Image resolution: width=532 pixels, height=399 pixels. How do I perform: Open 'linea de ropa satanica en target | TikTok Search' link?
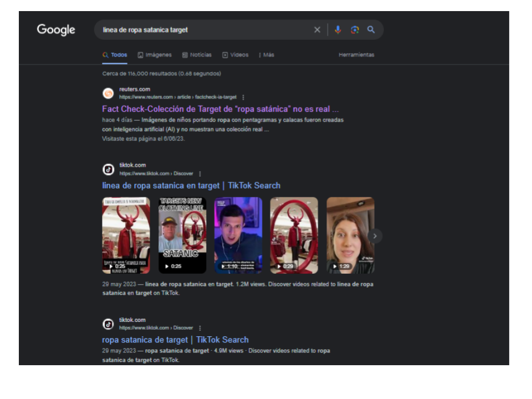[x=191, y=186]
